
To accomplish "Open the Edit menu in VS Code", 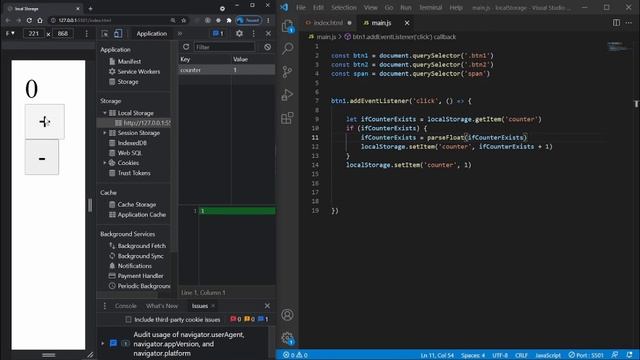I will pos(318,7).
